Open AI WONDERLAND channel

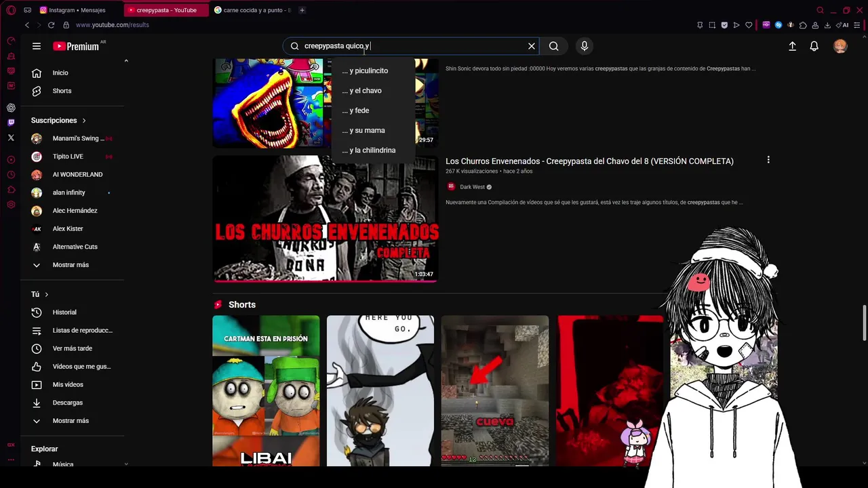coord(73,174)
